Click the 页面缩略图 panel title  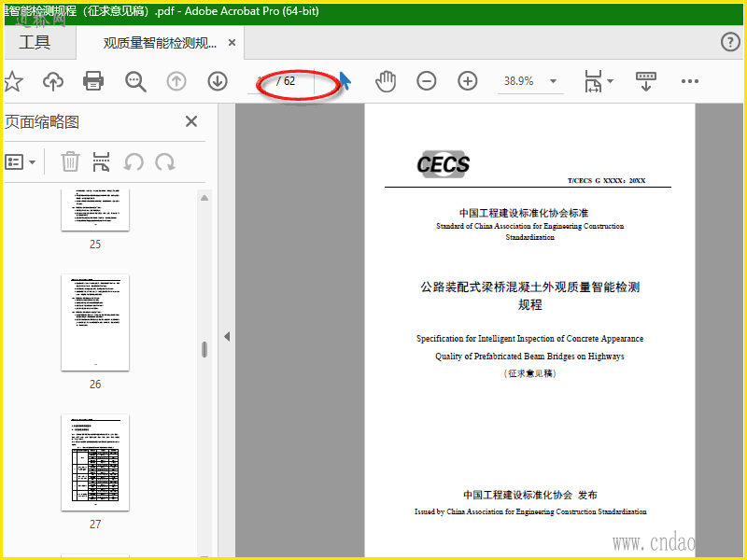click(42, 122)
